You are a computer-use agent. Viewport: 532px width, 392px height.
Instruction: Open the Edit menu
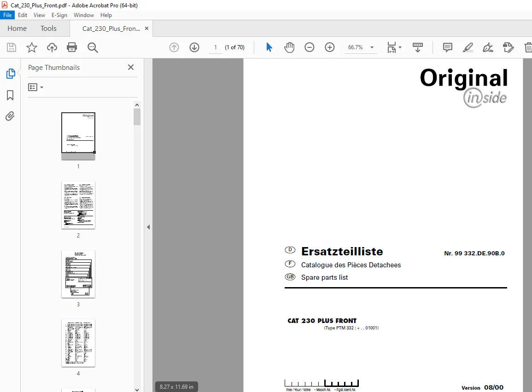click(23, 15)
